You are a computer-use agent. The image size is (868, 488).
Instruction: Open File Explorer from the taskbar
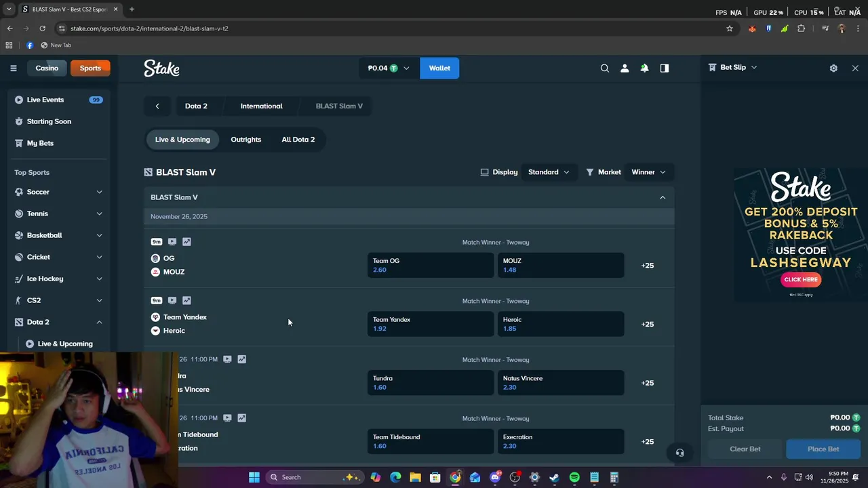pyautogui.click(x=415, y=477)
